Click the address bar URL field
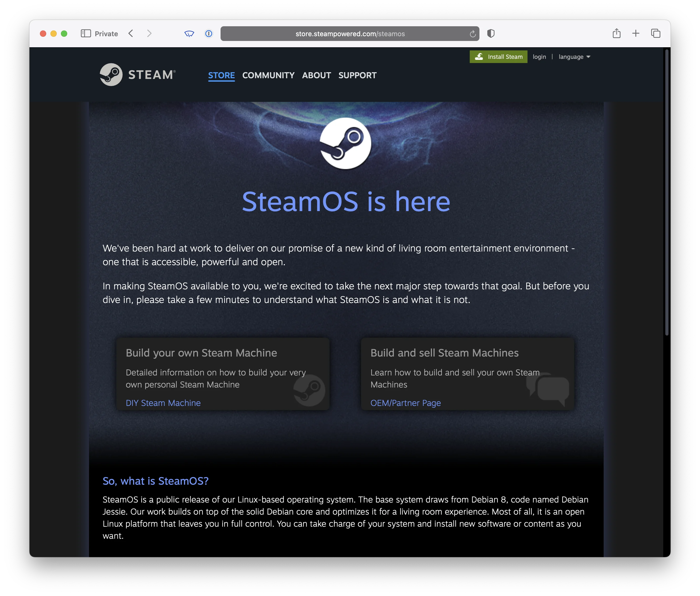 point(350,33)
